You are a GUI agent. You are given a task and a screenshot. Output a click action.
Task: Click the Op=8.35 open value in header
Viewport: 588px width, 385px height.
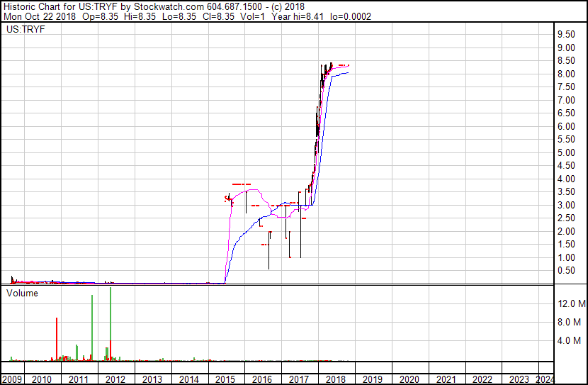100,16
